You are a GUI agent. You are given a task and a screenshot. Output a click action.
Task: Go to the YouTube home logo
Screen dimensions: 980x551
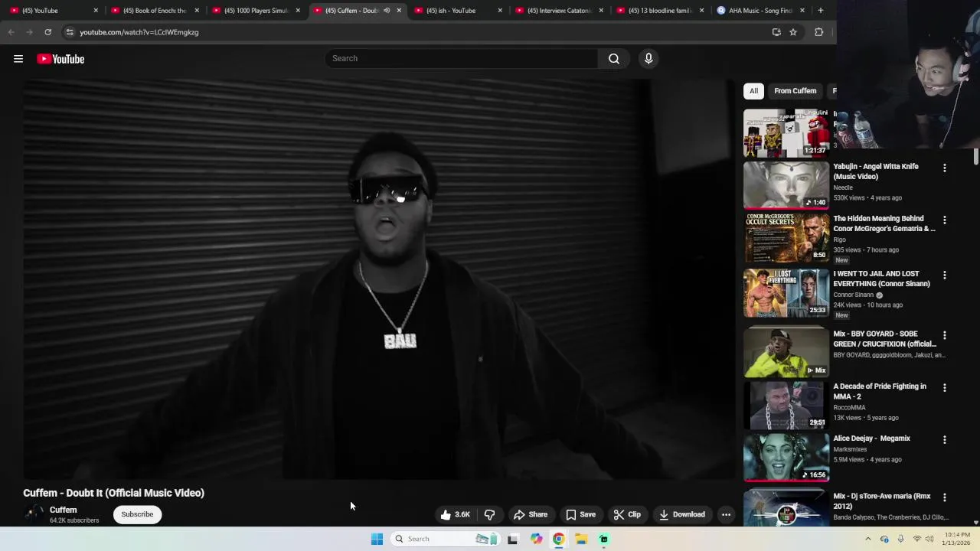click(60, 59)
